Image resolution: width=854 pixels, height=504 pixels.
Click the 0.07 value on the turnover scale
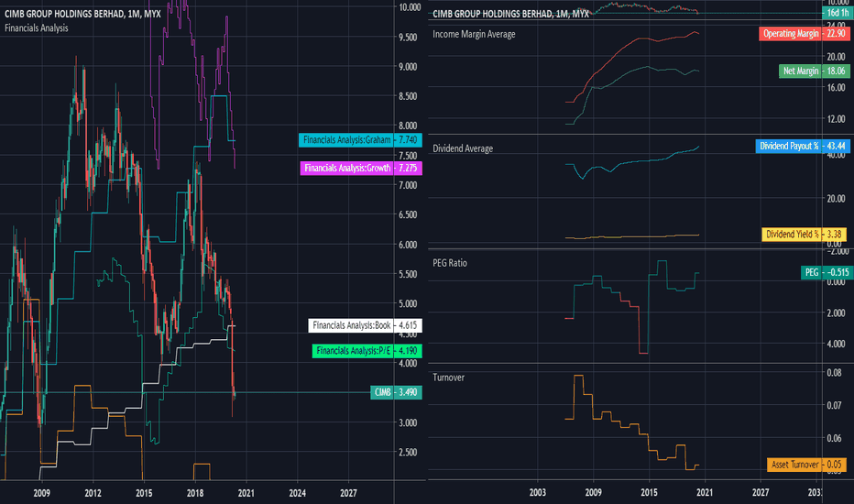click(834, 405)
